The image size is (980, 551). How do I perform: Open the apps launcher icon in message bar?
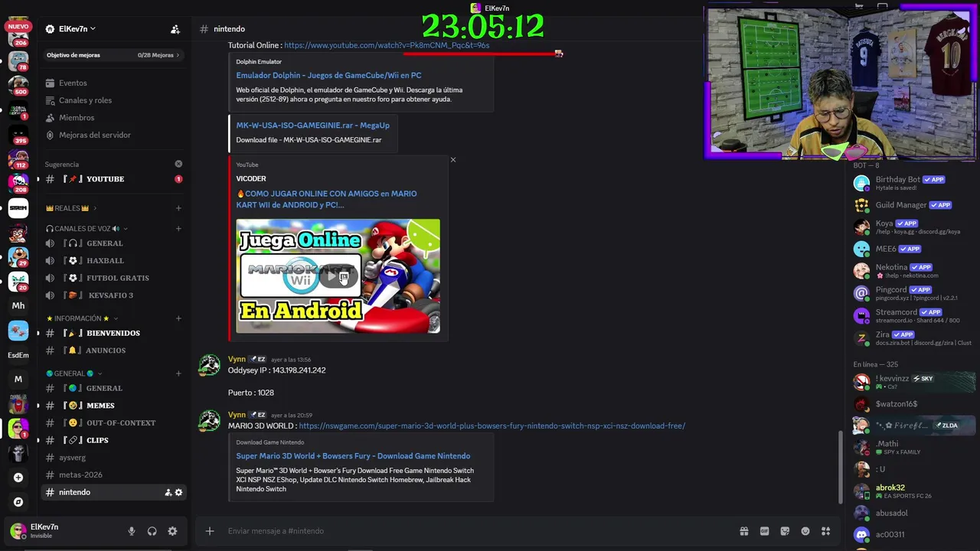click(825, 531)
